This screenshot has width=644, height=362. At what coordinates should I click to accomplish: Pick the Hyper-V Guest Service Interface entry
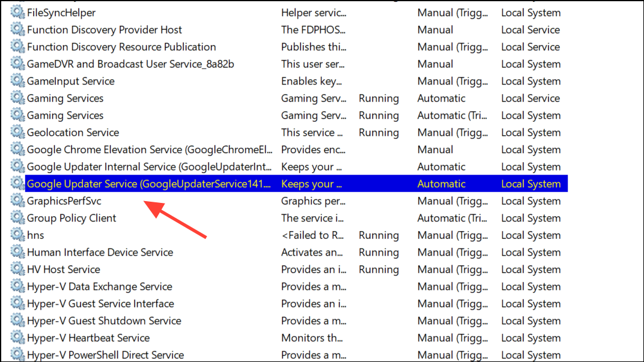[x=100, y=304]
